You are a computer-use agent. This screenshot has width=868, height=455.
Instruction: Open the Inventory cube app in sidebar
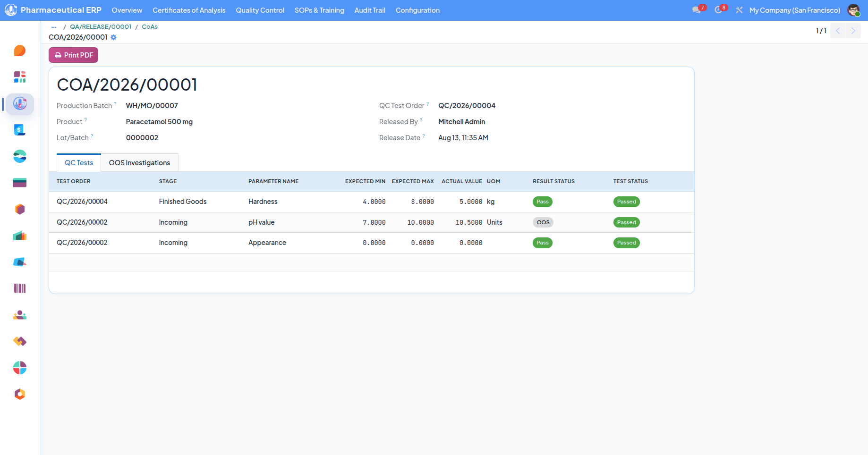pyautogui.click(x=20, y=209)
